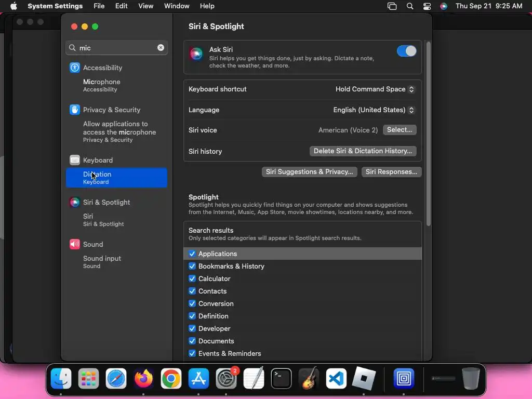Screen dimensions: 532x399
Task: Open Siri Responses settings
Action: (392, 171)
